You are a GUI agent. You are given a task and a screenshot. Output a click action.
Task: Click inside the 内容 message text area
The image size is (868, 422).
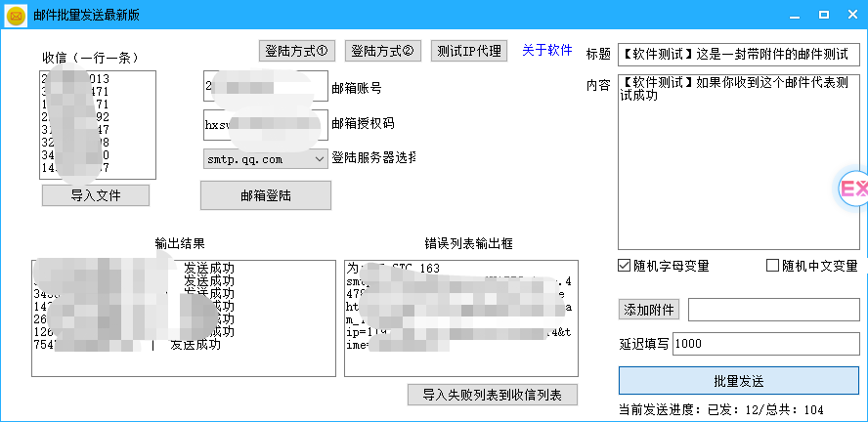[x=738, y=166]
